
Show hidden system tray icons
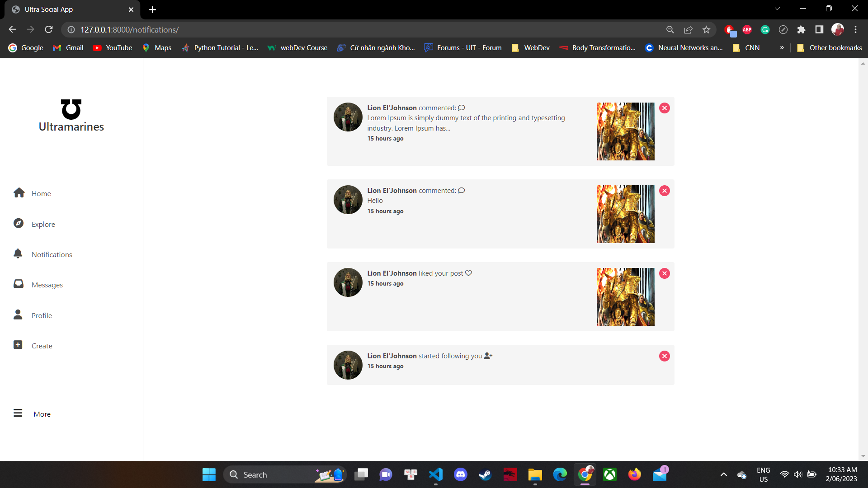tap(723, 474)
